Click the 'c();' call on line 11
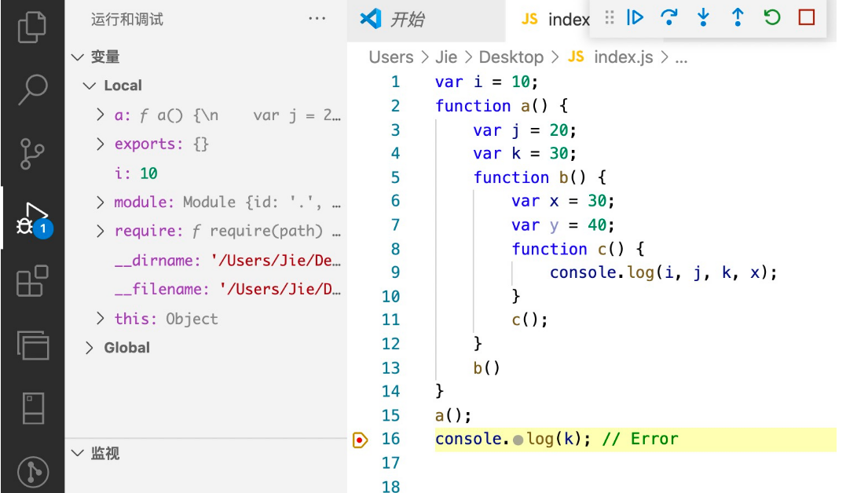The width and height of the screenshot is (868, 493). 529,320
